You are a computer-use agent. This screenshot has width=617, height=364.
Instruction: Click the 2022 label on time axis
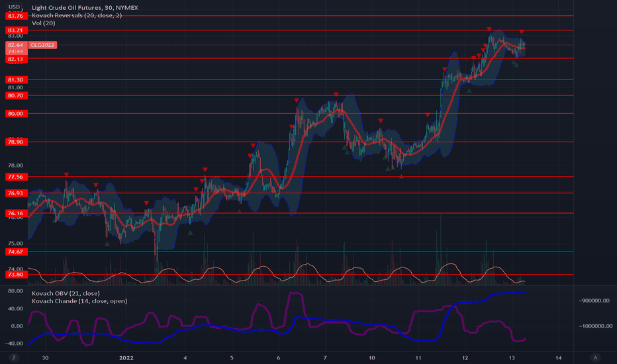coord(126,357)
